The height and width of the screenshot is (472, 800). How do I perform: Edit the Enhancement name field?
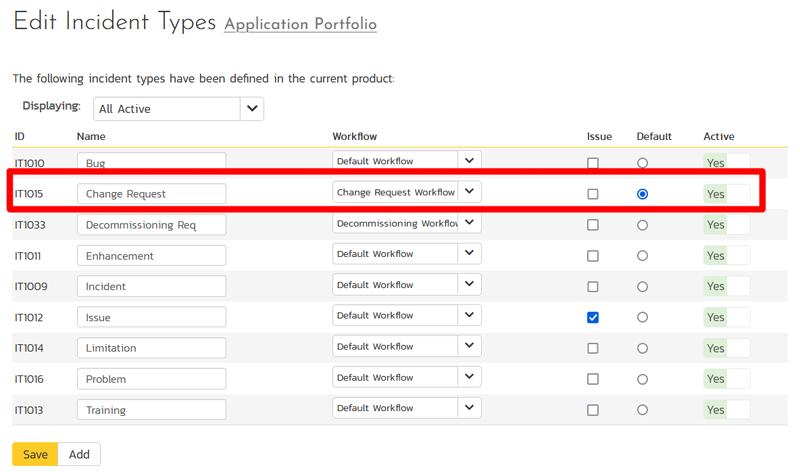[151, 256]
